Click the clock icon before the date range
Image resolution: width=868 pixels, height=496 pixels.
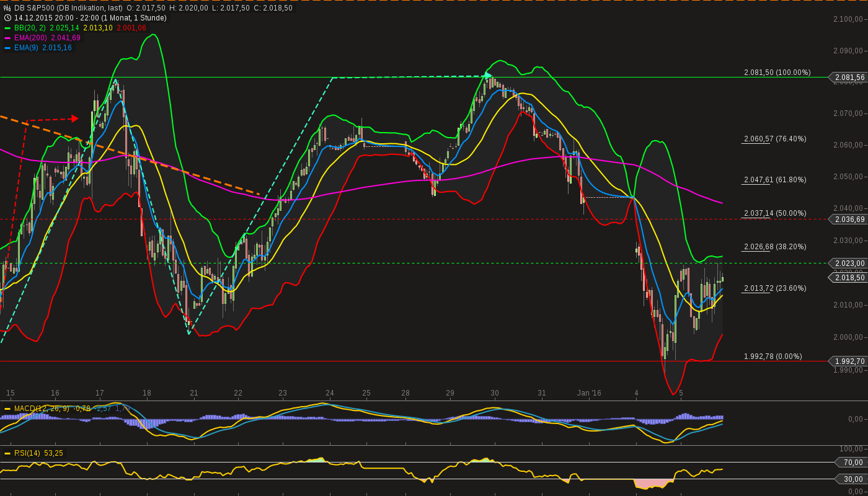coord(7,18)
